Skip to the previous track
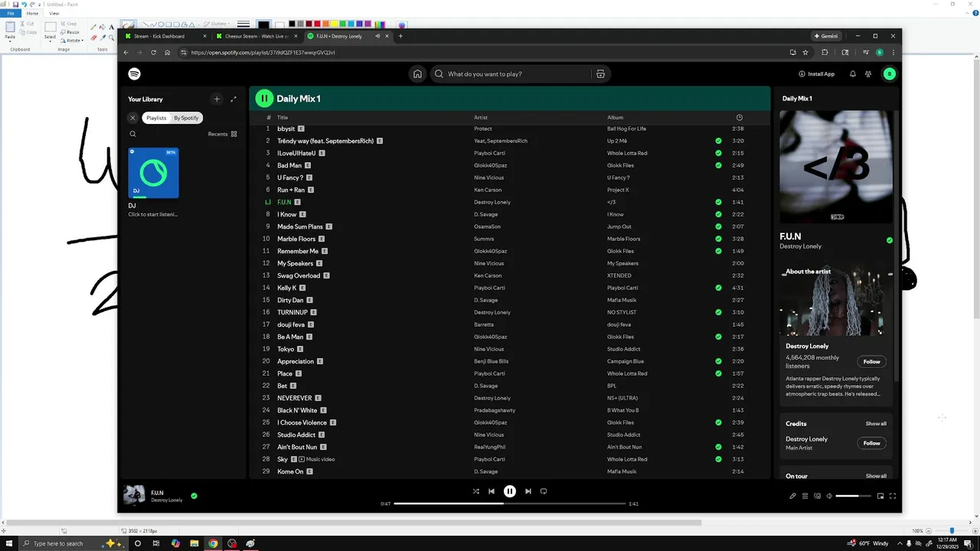Screen dimensions: 980x551 (x=492, y=491)
